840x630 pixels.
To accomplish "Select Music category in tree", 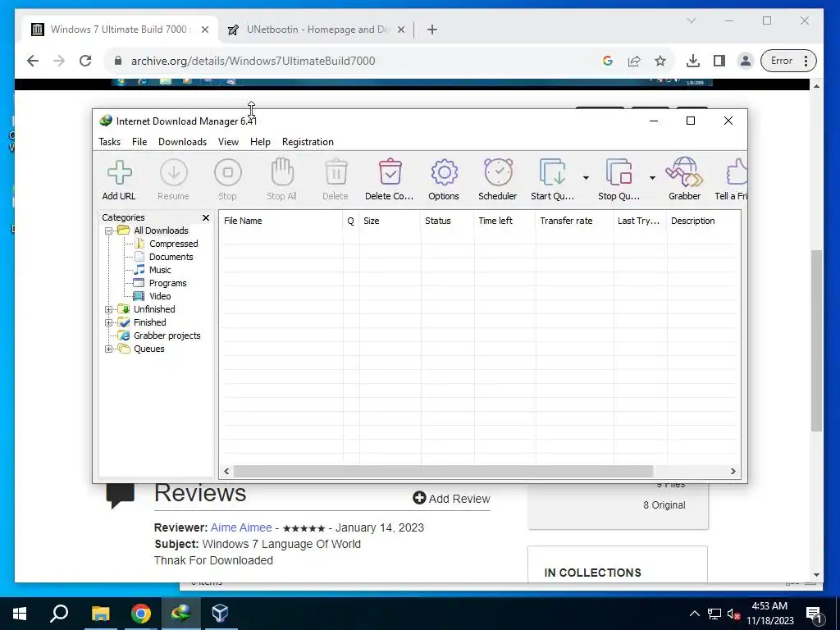I will [x=160, y=270].
